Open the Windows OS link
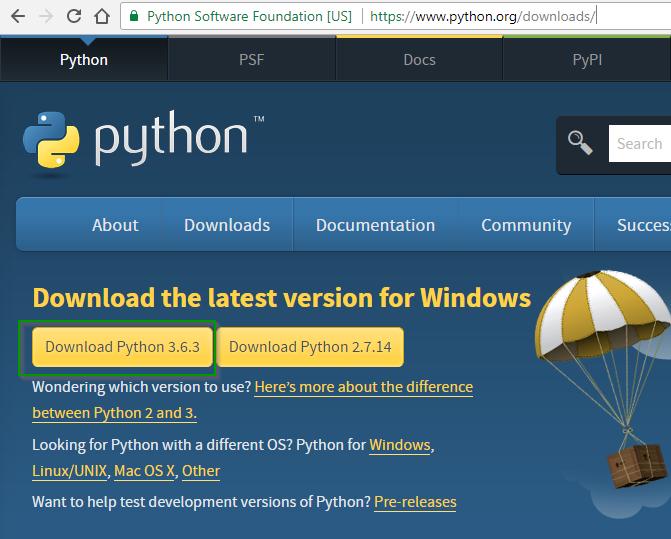The image size is (671, 539). tap(400, 445)
